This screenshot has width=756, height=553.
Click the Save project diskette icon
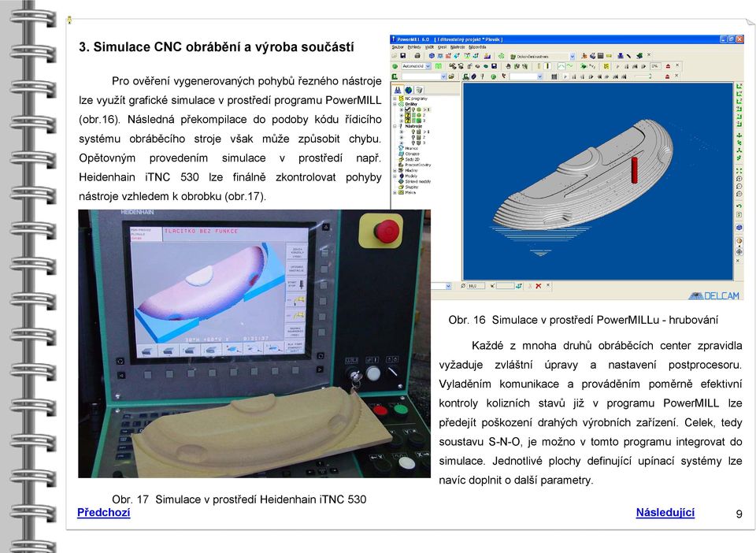coord(403,56)
